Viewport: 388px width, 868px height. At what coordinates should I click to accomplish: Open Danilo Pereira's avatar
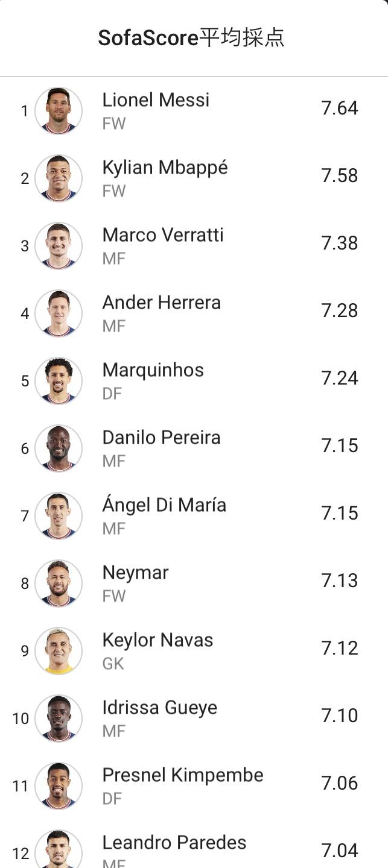pos(59,448)
